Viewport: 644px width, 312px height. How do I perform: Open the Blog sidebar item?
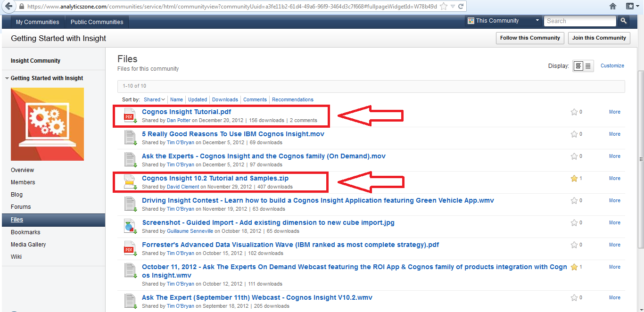tap(17, 195)
